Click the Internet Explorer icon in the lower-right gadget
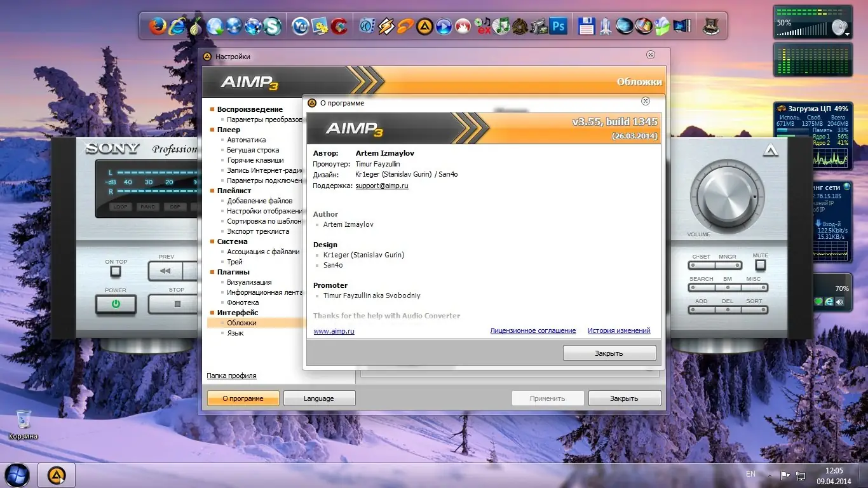Image resolution: width=868 pixels, height=488 pixels. (829, 301)
